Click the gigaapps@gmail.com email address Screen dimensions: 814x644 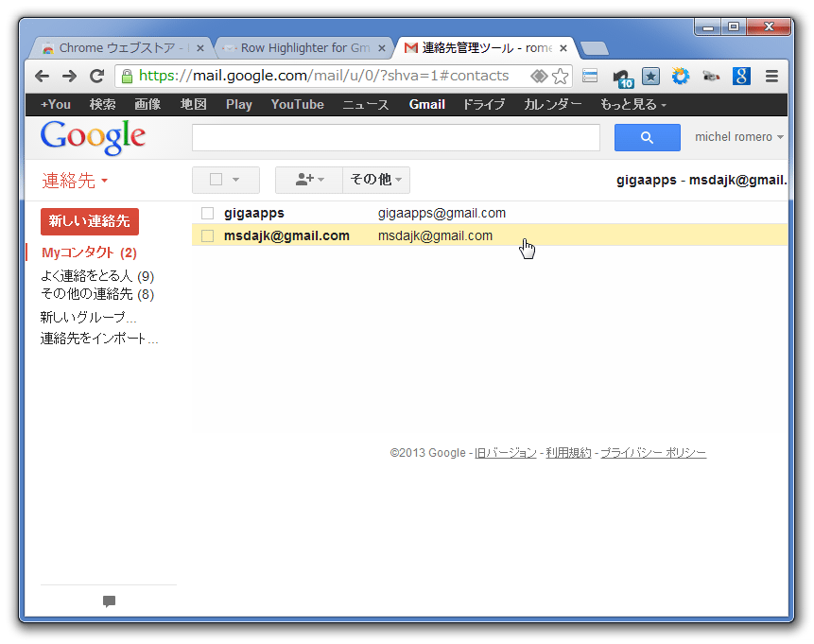(x=442, y=213)
